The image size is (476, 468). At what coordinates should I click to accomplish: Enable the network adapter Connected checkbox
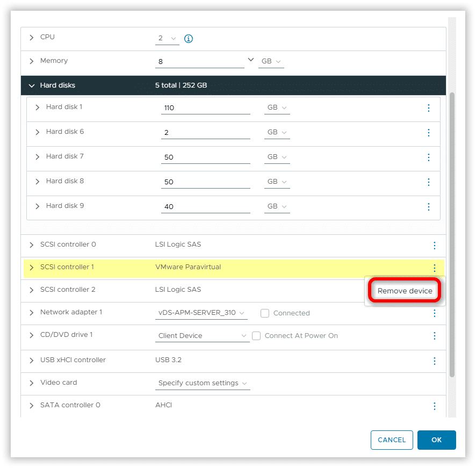tap(265, 313)
